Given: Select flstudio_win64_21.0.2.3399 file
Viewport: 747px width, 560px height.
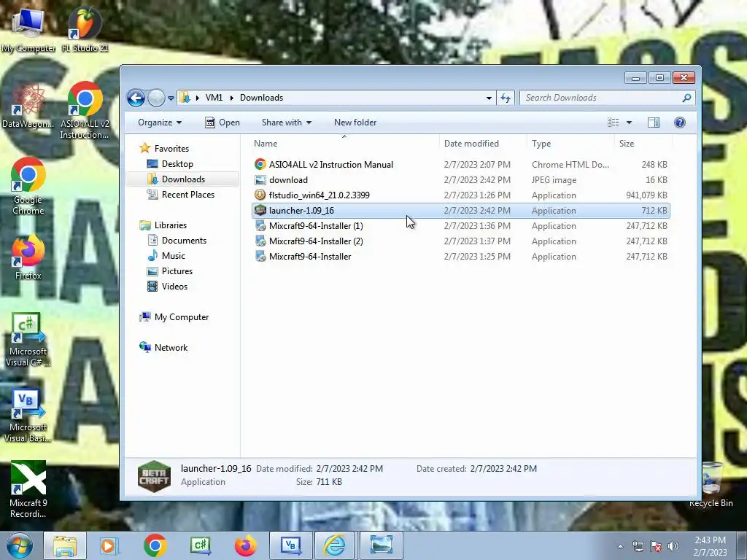Looking at the screenshot, I should coord(461,195).
